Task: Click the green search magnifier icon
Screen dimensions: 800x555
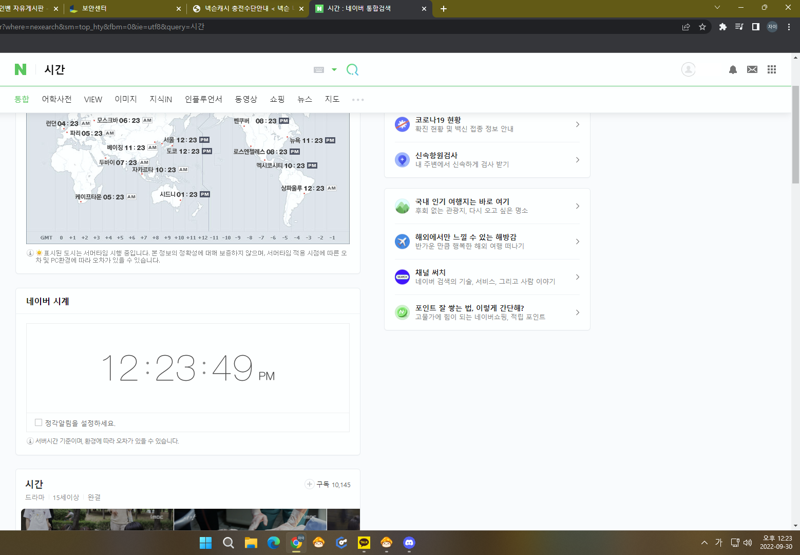Action: coord(353,69)
